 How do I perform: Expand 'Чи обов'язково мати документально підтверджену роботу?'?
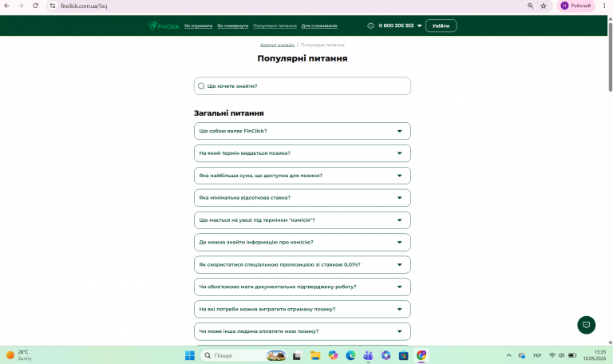(x=303, y=287)
